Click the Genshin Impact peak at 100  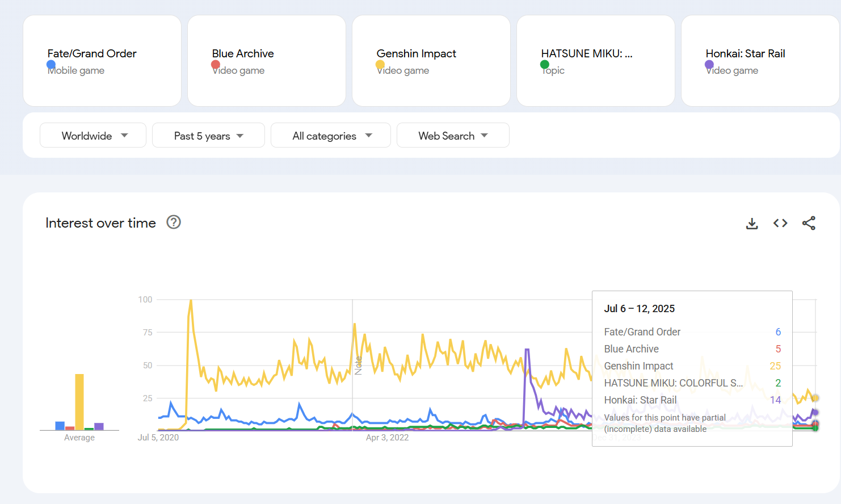pos(191,301)
